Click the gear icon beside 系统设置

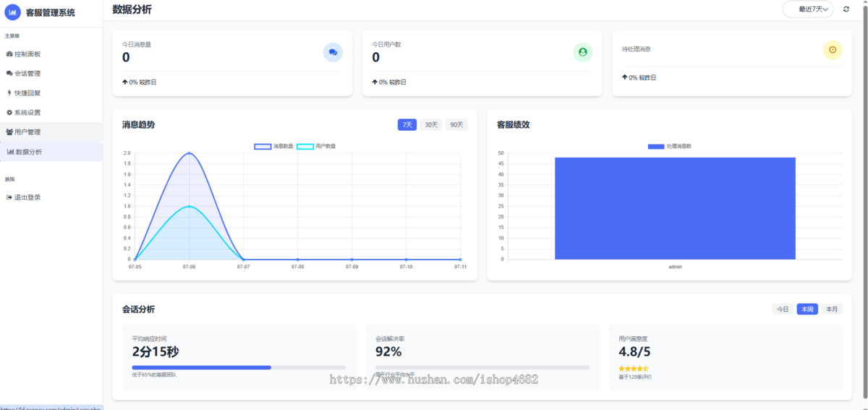pos(9,113)
